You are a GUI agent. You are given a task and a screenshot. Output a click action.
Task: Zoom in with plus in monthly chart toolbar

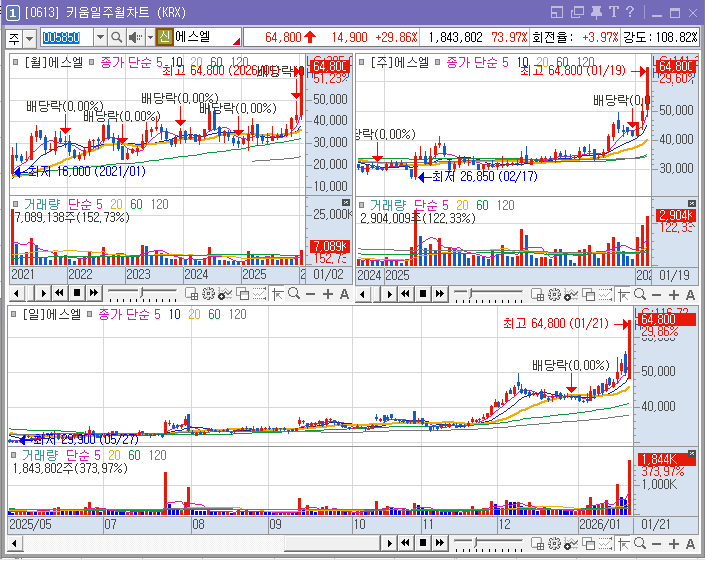click(328, 294)
